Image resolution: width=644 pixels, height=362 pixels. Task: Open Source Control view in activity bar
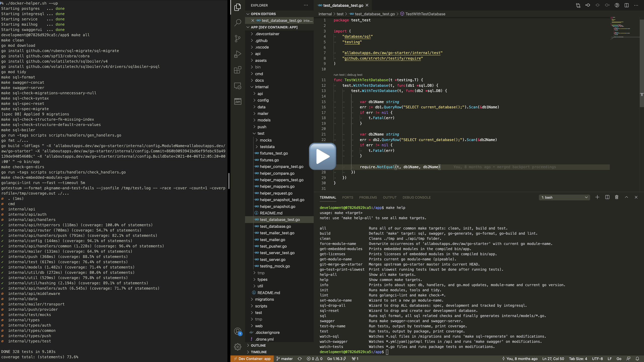point(237,38)
